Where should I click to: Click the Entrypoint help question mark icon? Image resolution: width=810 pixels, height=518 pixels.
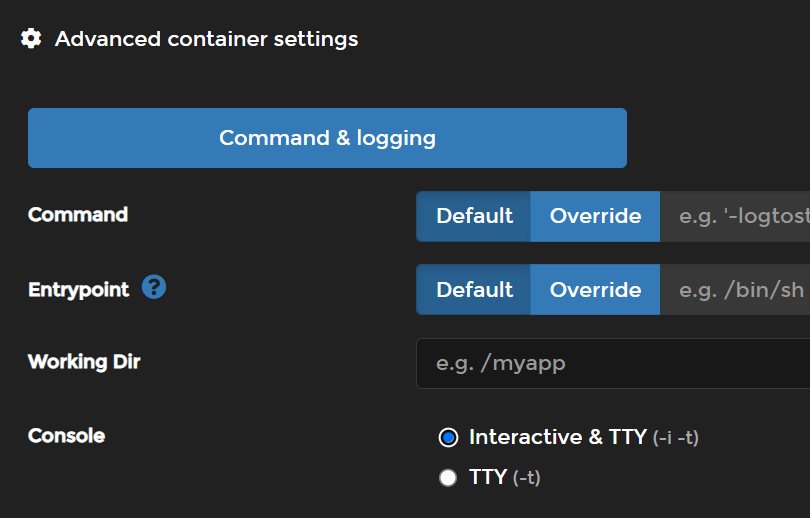(x=154, y=288)
